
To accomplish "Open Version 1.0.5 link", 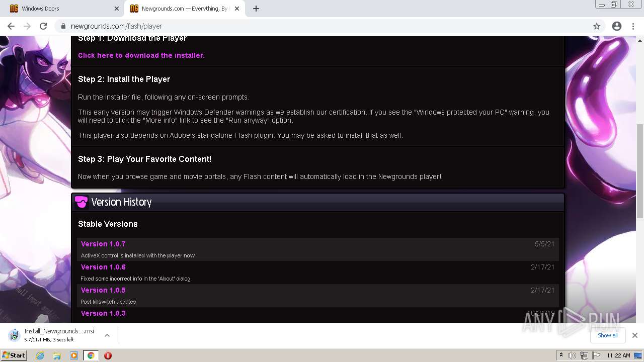I will pos(103,290).
